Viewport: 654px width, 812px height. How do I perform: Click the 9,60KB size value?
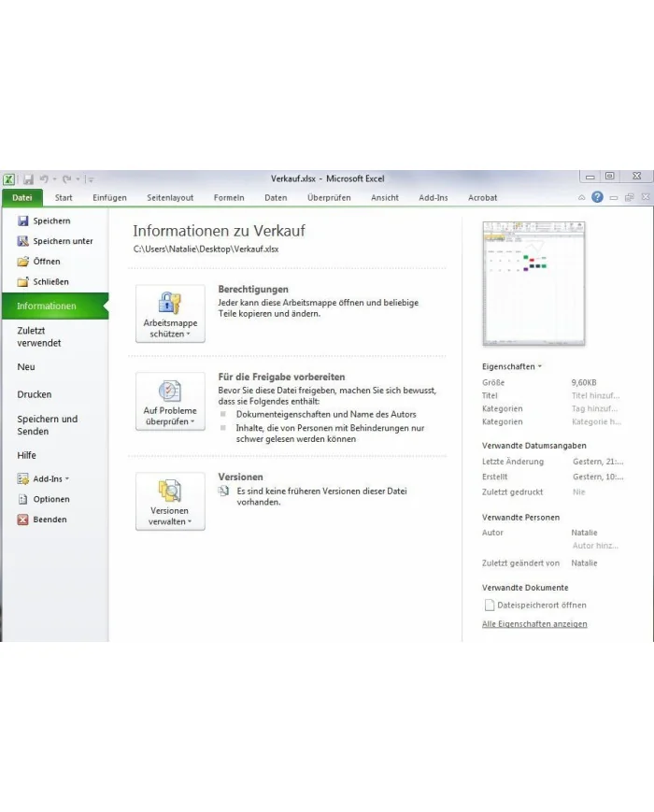[x=584, y=383]
